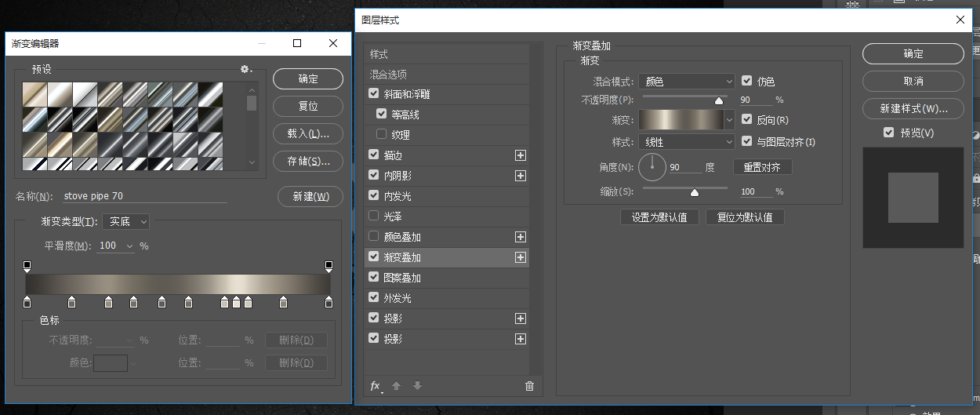Open the 混合模式 dropdown showing 颜色
This screenshot has height=415, width=980.
[x=686, y=81]
